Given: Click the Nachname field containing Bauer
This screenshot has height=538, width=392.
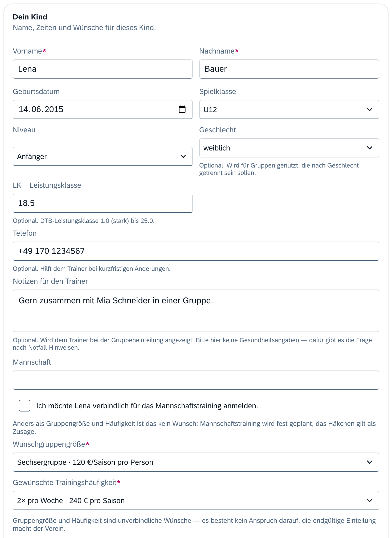Looking at the screenshot, I should tap(289, 69).
